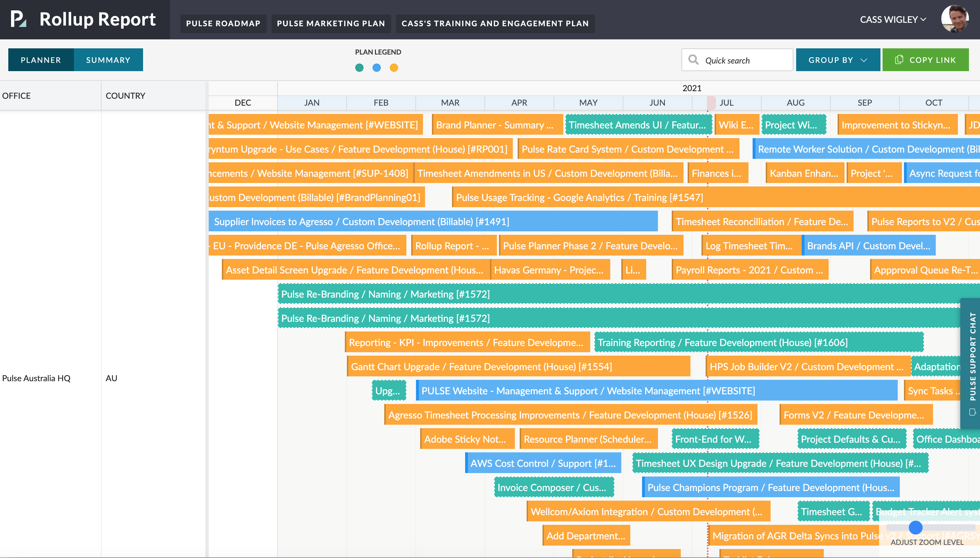Open the Group By dropdown

838,60
